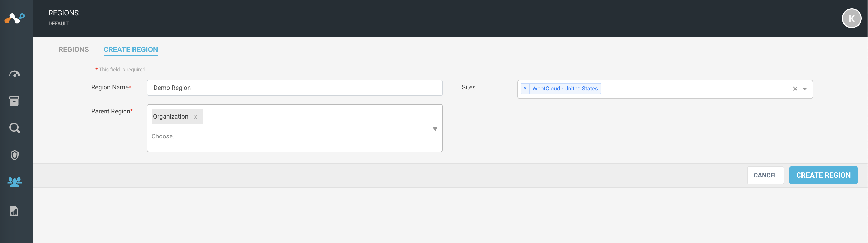
Task: Click the Region Name input field
Action: tap(294, 88)
